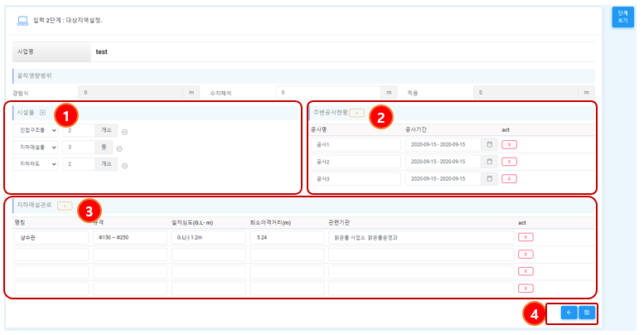Open the calendar picker for 공사1
Screen dimensions: 644x335
[x=489, y=144]
